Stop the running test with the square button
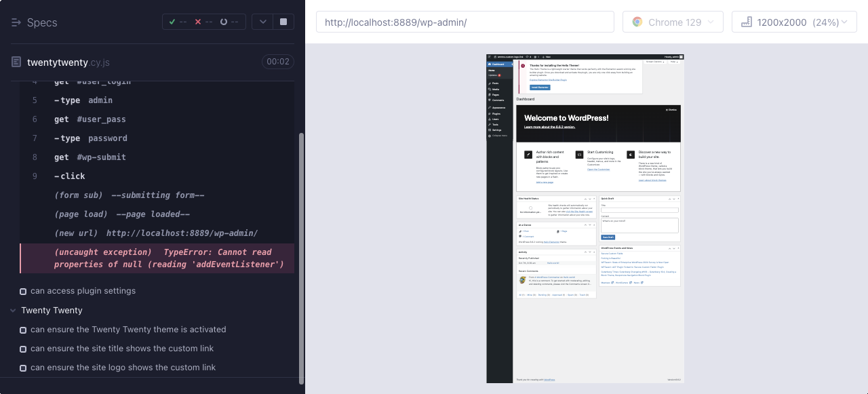 tap(283, 22)
